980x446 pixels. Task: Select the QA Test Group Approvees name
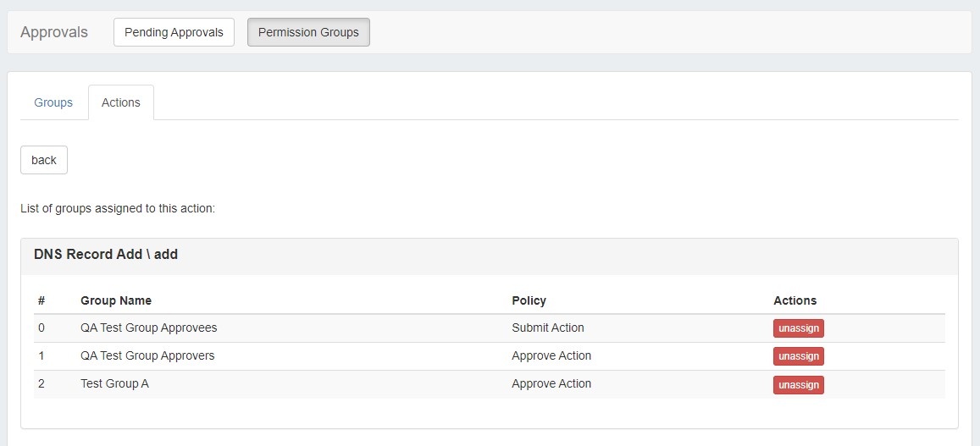(x=148, y=328)
